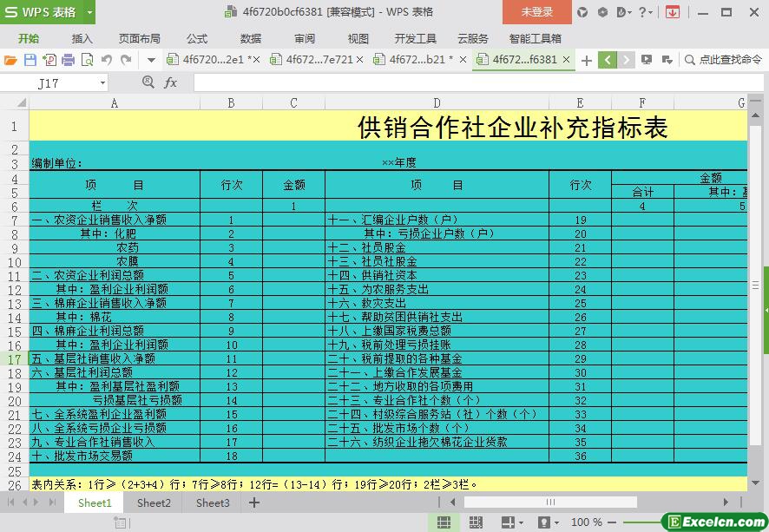The width and height of the screenshot is (769, 532).
Task: Undo the last action
Action: tap(107, 60)
